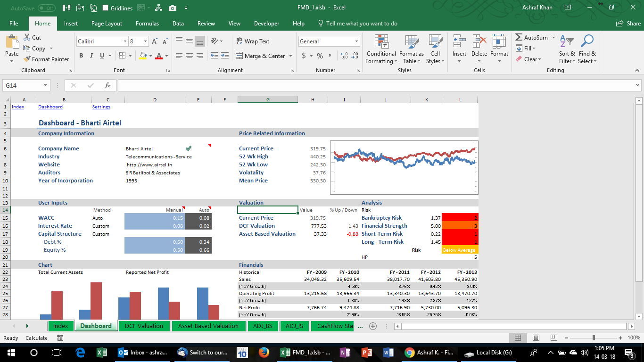
Task: Click the formula bar input field
Action: pos(376,85)
